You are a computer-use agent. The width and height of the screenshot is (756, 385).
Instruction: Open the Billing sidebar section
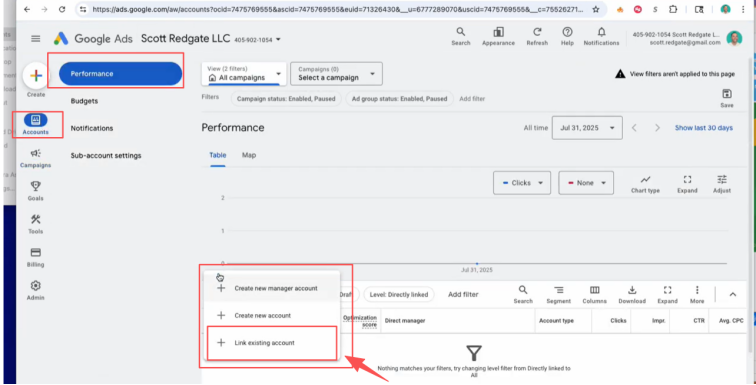[36, 257]
